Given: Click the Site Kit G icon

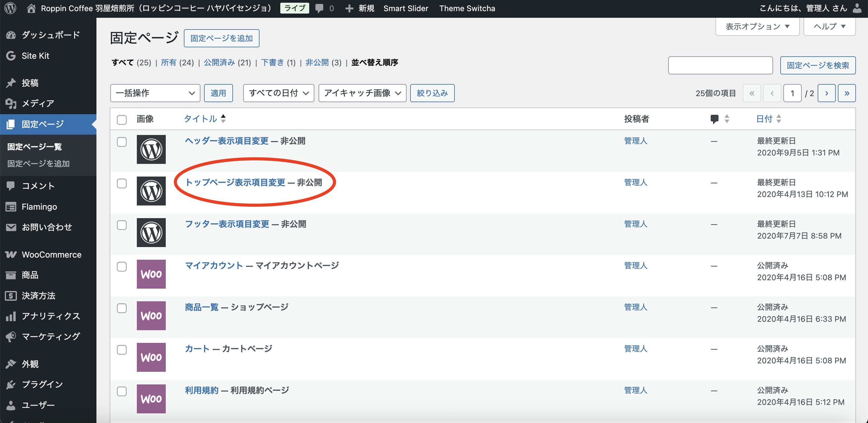Looking at the screenshot, I should (11, 56).
